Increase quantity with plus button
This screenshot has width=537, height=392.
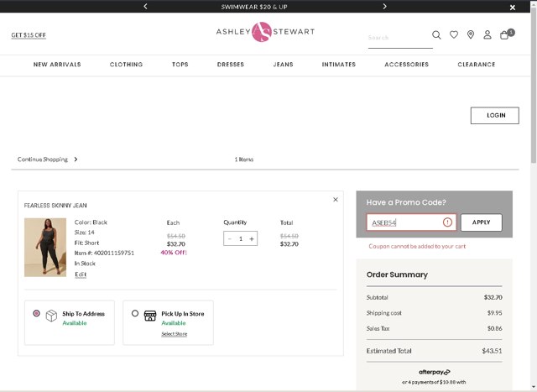click(x=252, y=239)
